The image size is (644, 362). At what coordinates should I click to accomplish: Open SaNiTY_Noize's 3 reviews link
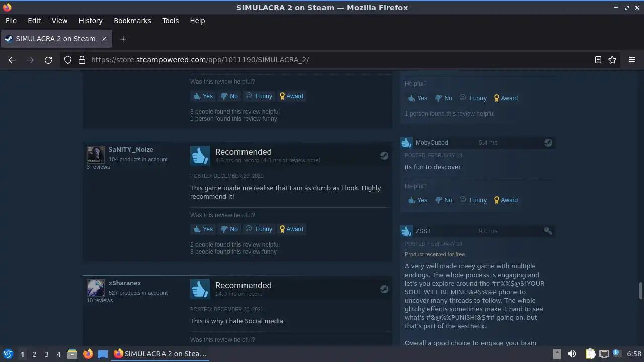(98, 167)
